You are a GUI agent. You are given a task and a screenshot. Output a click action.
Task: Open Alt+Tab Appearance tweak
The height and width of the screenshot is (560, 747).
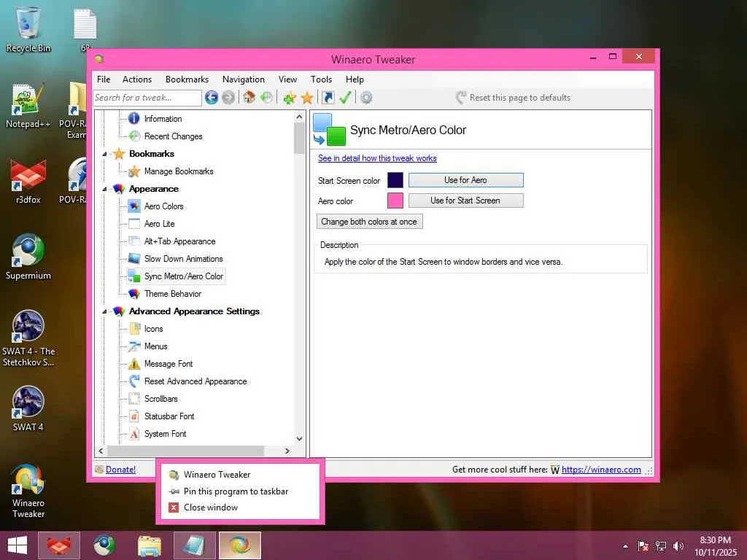tap(179, 241)
